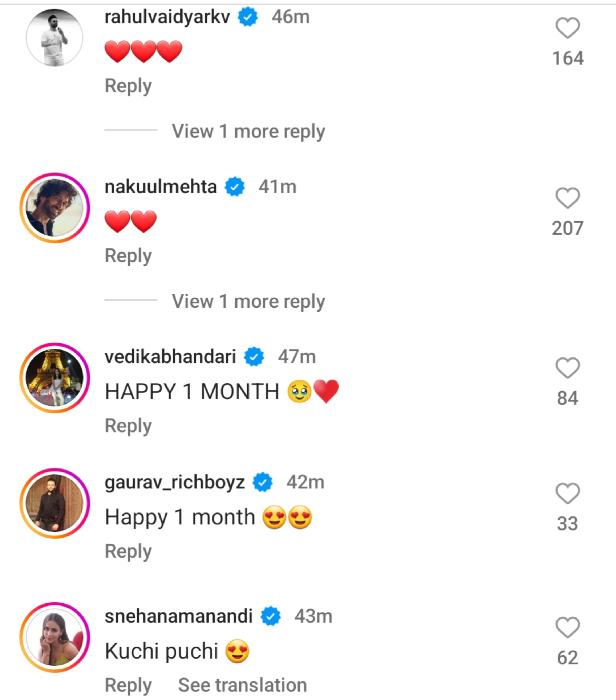
Task: Tap heart on vedikabhandari's comment
Action: [567, 367]
